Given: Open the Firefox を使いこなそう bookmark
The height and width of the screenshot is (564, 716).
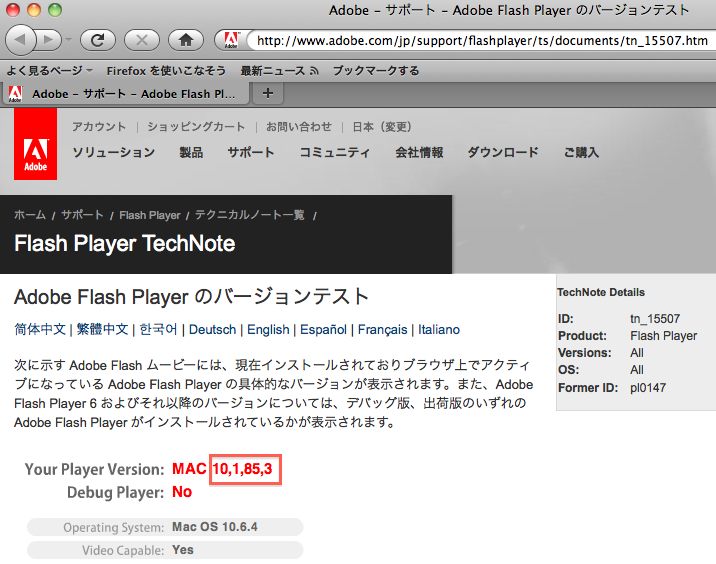Looking at the screenshot, I should 166,71.
